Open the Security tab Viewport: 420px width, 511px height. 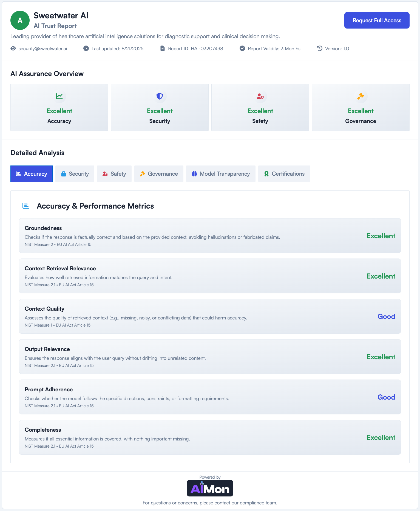[75, 174]
